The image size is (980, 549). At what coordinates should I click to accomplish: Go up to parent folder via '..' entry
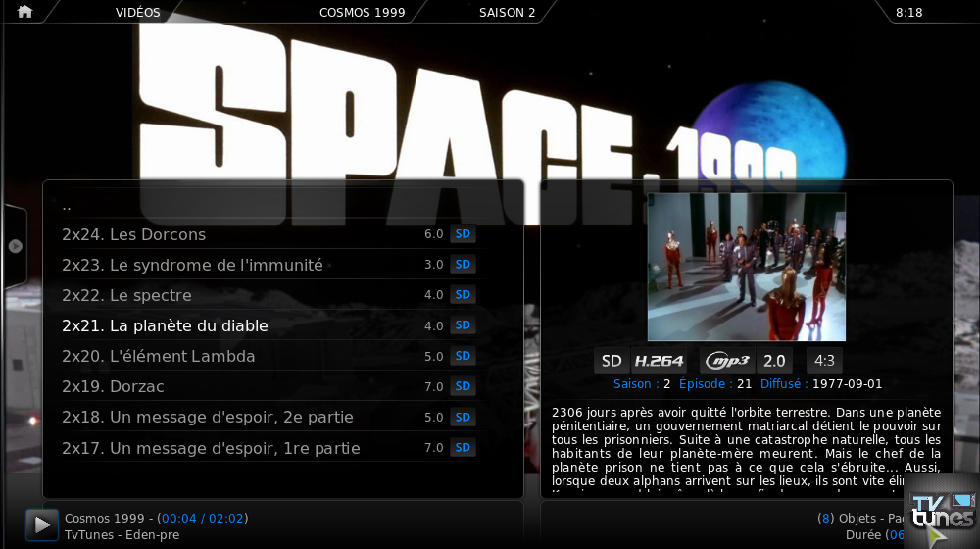point(67,206)
